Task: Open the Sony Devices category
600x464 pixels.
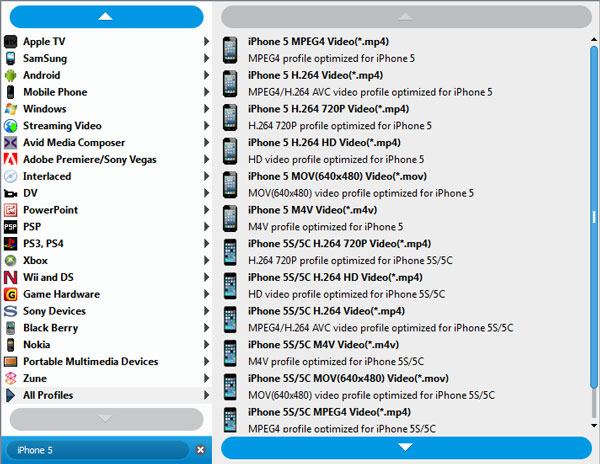Action: tap(107, 311)
